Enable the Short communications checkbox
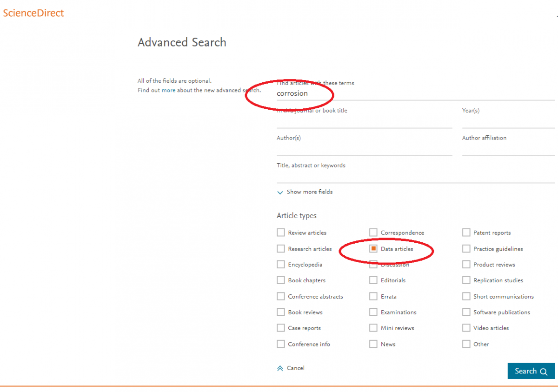This screenshot has width=558, height=392. pos(466,296)
